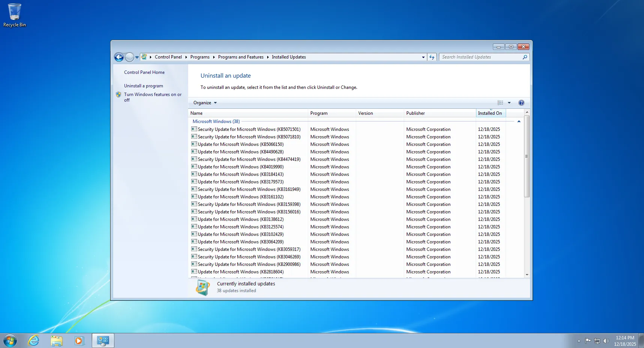This screenshot has height=348, width=644.
Task: Select Security Update KB2900986 row
Action: coord(346,264)
